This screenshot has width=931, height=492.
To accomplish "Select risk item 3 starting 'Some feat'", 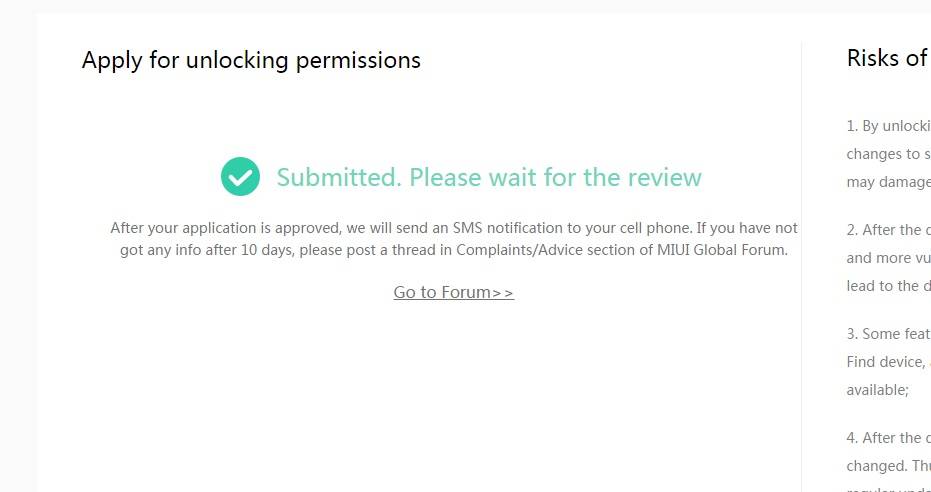I will coord(888,334).
